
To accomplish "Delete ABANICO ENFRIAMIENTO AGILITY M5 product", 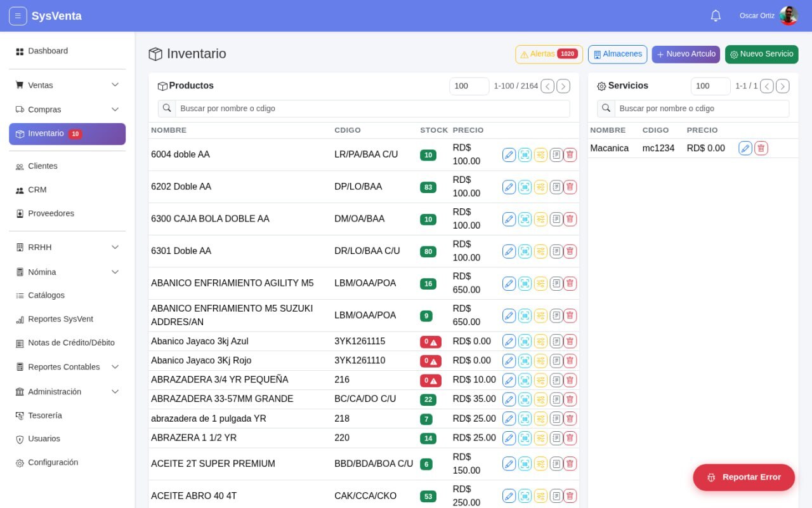I will 570,283.
